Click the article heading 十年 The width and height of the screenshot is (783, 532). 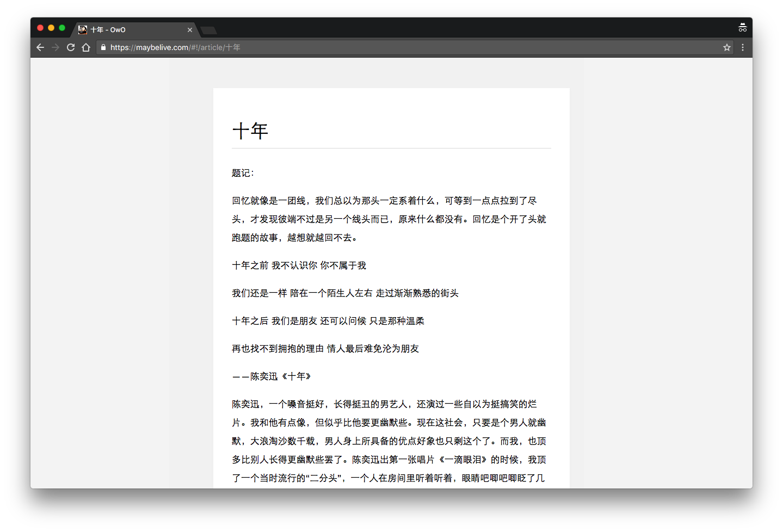250,131
